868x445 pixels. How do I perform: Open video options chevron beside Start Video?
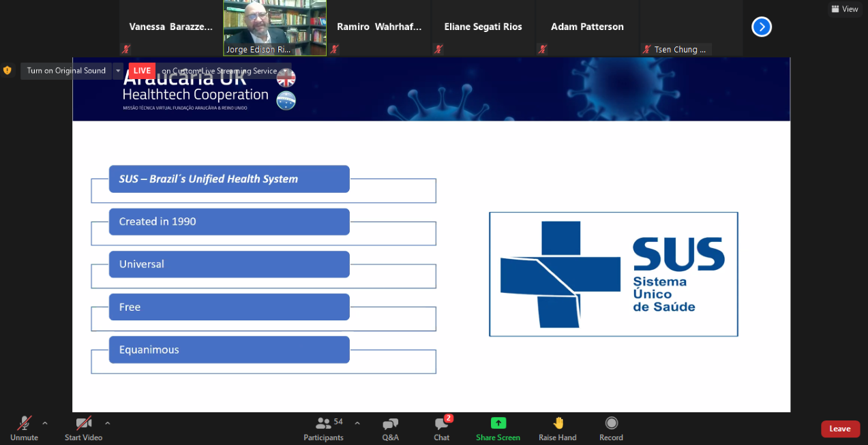coord(107,423)
